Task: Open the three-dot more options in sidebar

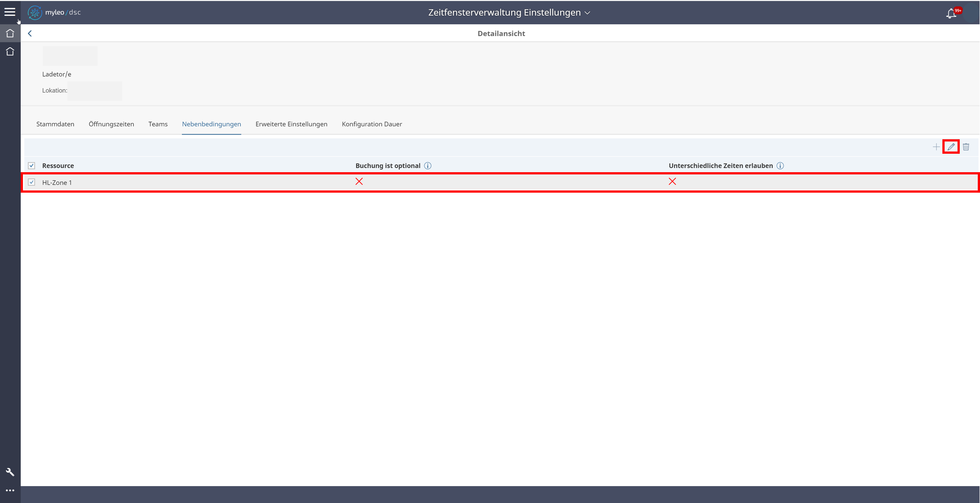Action: click(x=10, y=491)
